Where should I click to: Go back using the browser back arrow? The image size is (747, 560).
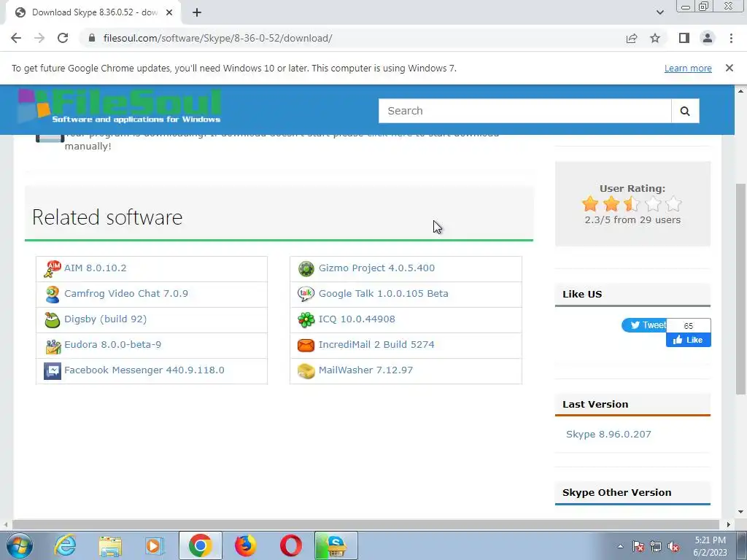[x=16, y=38]
